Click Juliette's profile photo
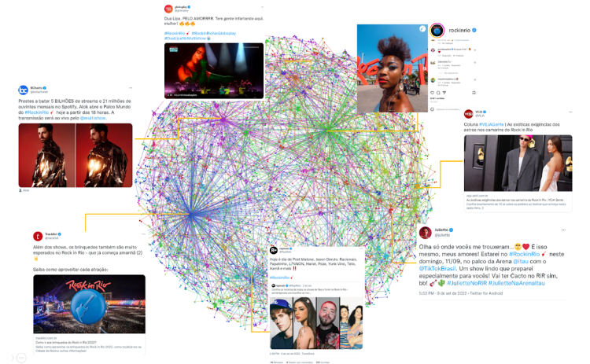Viewport: 590px width, 364px height. tap(425, 233)
